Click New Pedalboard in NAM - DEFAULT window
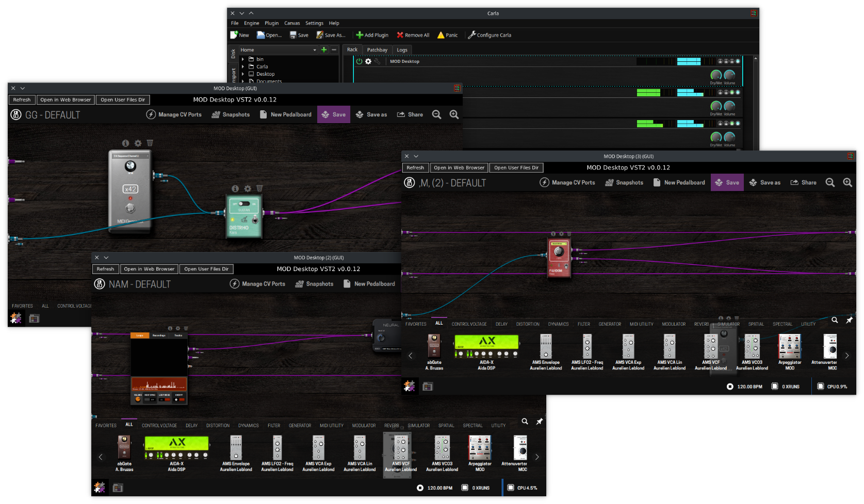864x504 pixels. pos(369,284)
